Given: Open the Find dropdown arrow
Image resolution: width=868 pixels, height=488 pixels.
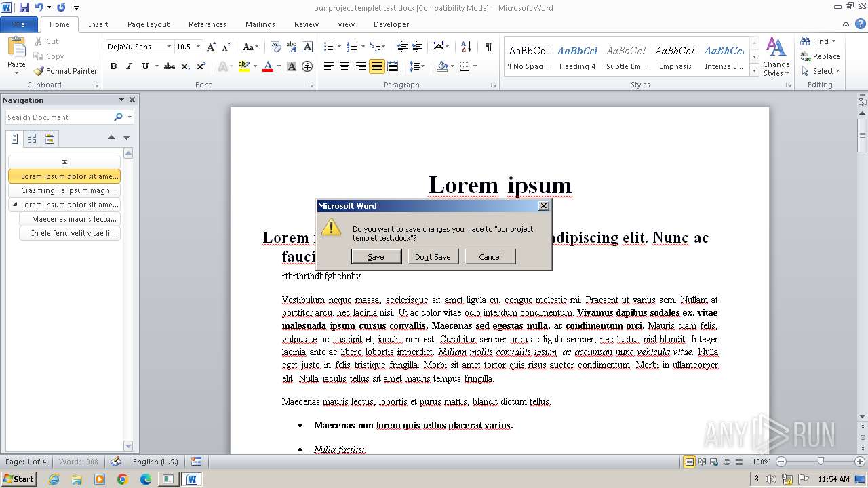Looking at the screenshot, I should [833, 41].
